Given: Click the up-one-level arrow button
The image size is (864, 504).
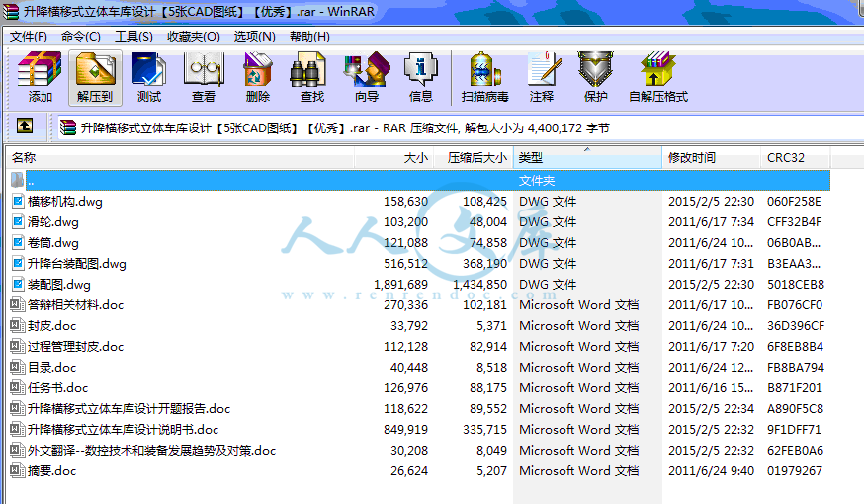Looking at the screenshot, I should coord(25,126).
